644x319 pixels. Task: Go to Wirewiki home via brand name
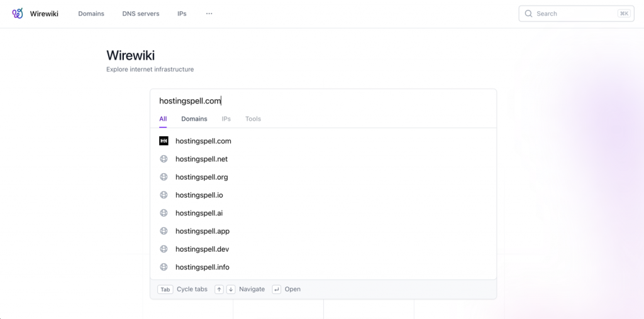click(44, 14)
